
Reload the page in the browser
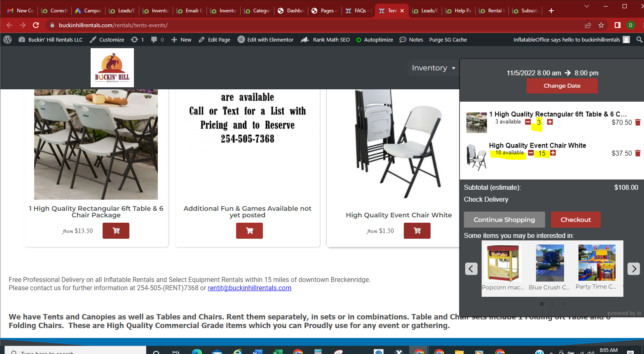(x=36, y=25)
